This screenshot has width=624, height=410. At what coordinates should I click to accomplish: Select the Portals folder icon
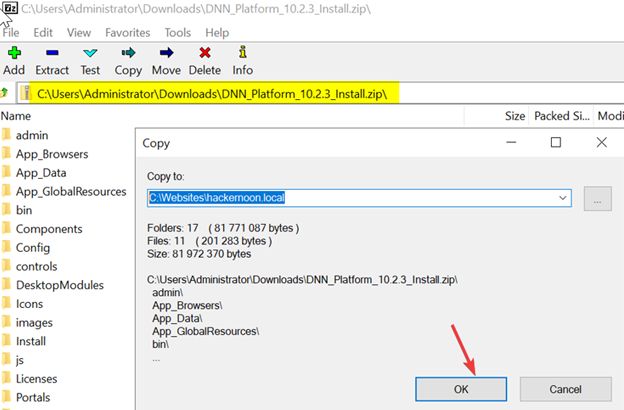[x=6, y=397]
